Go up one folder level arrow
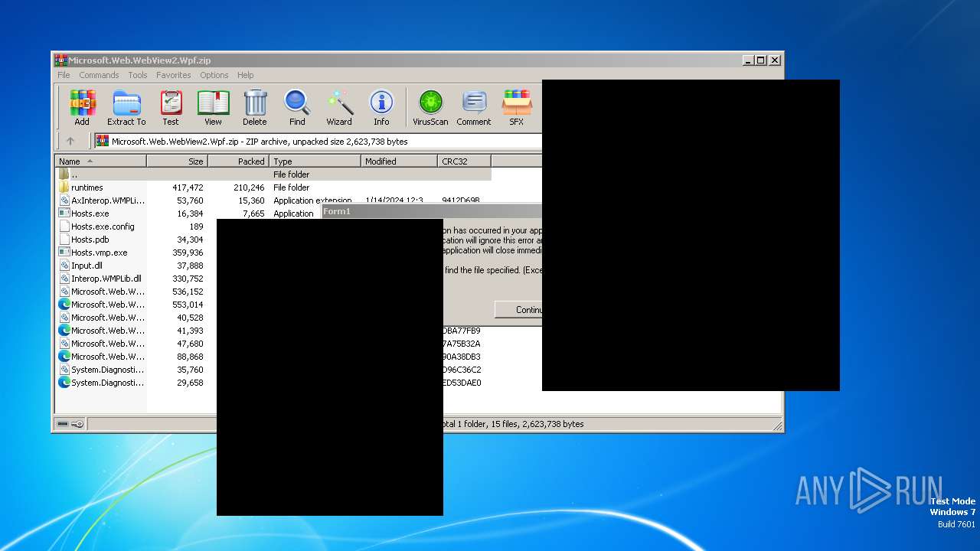980x551 pixels. [x=70, y=141]
